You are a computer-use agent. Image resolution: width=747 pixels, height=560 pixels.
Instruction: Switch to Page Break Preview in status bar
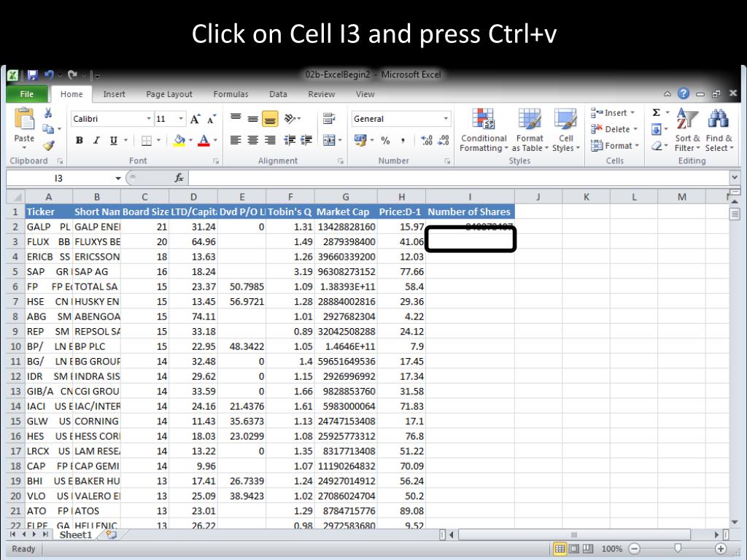click(x=589, y=549)
